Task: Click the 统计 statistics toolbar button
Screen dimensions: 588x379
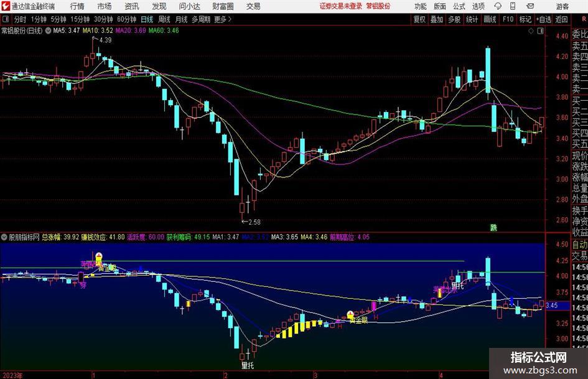Action: [472, 19]
